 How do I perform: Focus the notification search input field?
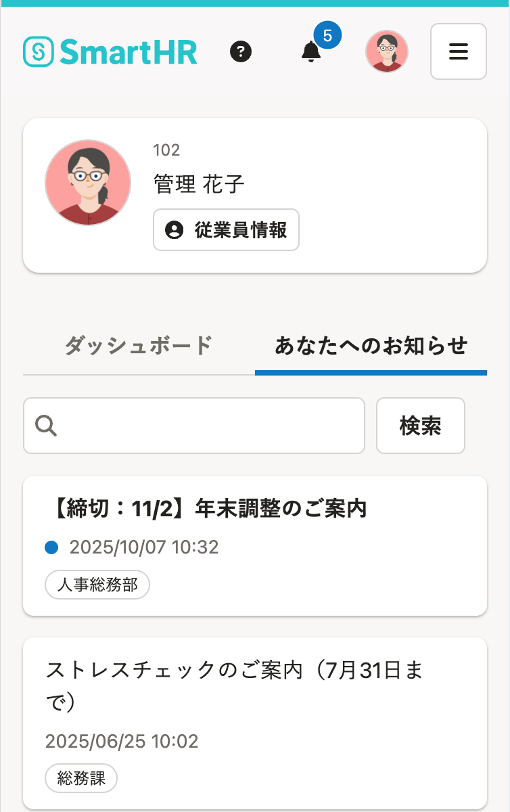tap(210, 426)
